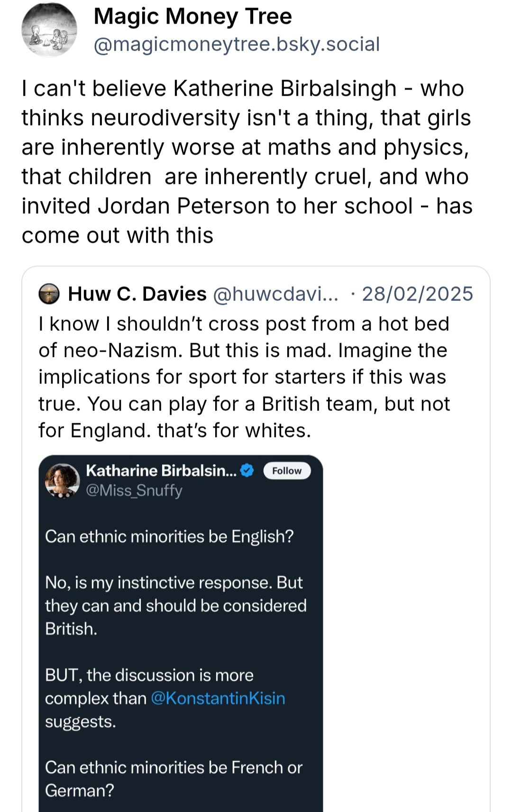This screenshot has height=812, width=512.
Task: Open the @KonstantinKisin mention
Action: point(218,698)
